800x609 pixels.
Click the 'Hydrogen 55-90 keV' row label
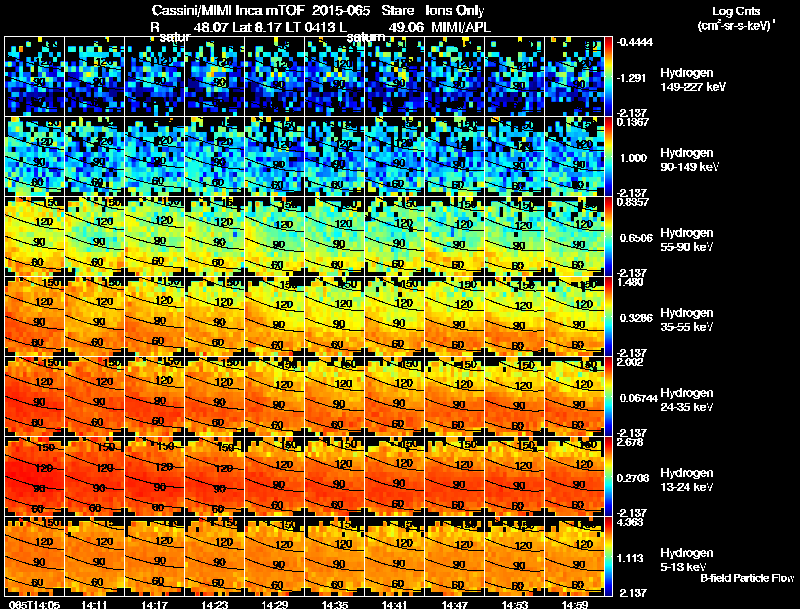point(687,240)
